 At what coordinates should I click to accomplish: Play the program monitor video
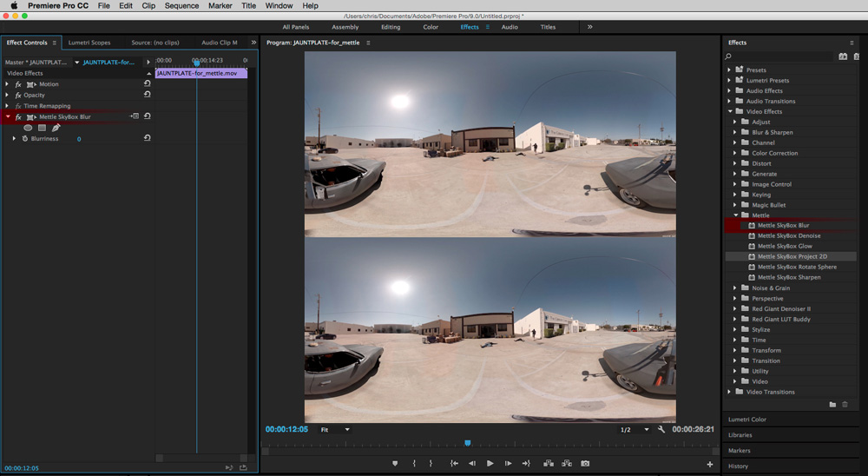click(x=490, y=463)
